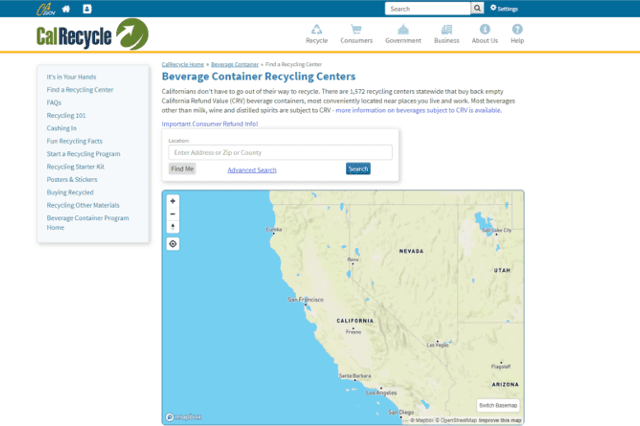Click San Francisco label on the map
This screenshot has height=426, width=640.
click(x=306, y=300)
